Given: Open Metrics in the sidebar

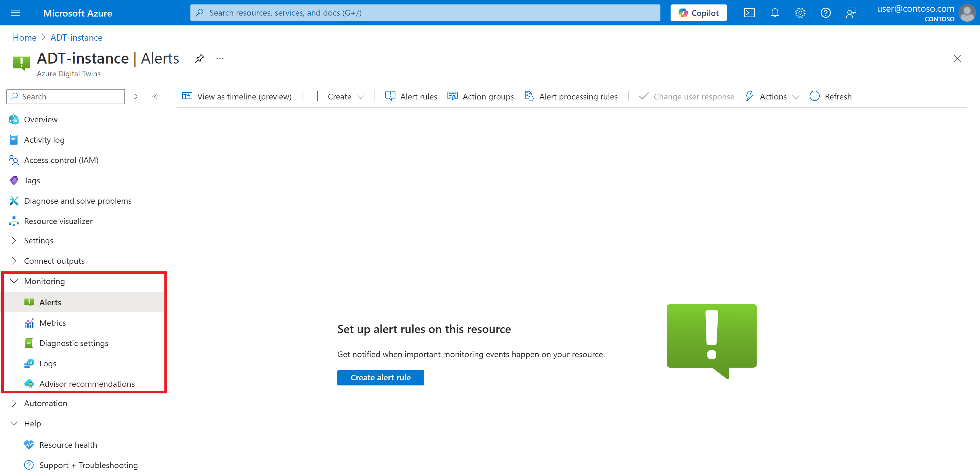Looking at the screenshot, I should (52, 323).
